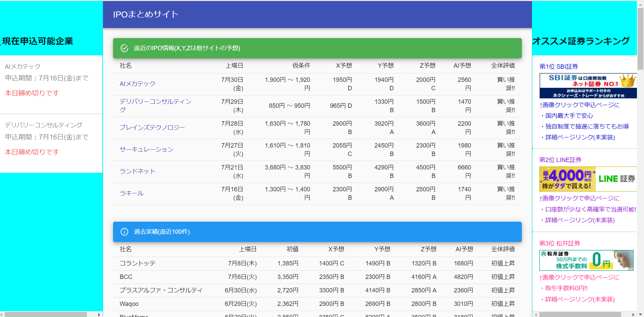Open the AIメカテック company link in table
The width and height of the screenshot is (644, 317).
coord(137,84)
